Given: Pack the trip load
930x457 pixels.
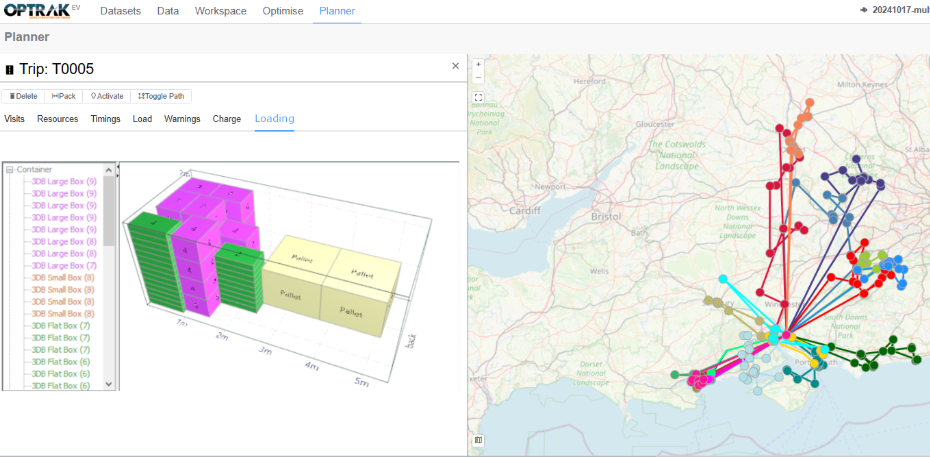Looking at the screenshot, I should click(64, 97).
